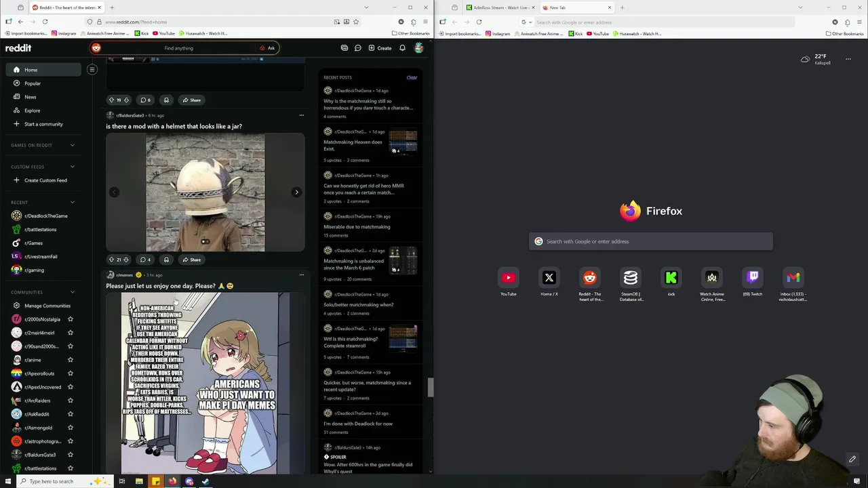Toggle favorite star for r/AskReddit
This screenshot has width=868, height=488.
71,414
